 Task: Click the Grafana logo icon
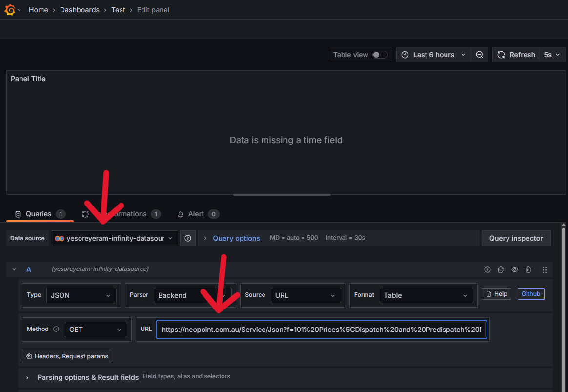tap(10, 10)
